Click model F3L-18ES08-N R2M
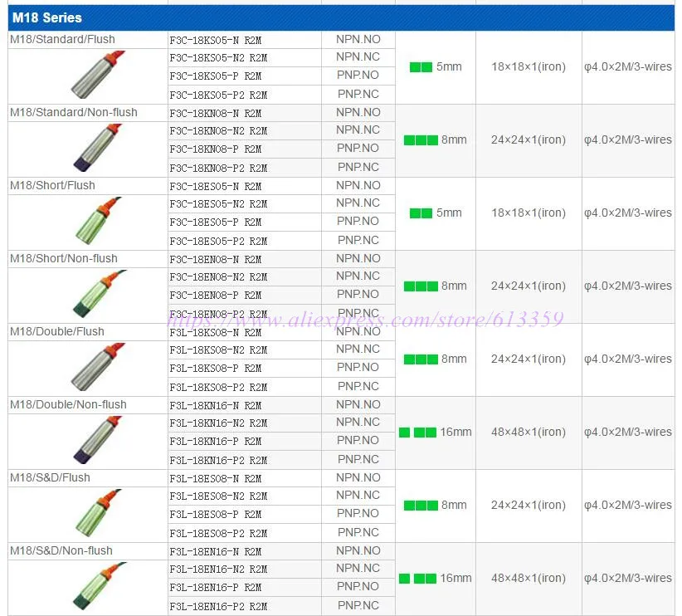Screen dimensions: 682x616 pos(216,479)
